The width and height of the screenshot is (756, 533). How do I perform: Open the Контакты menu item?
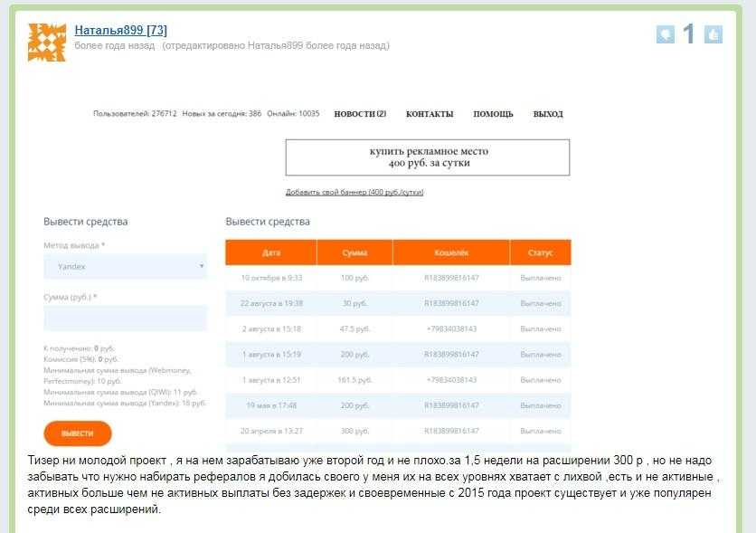tap(430, 114)
